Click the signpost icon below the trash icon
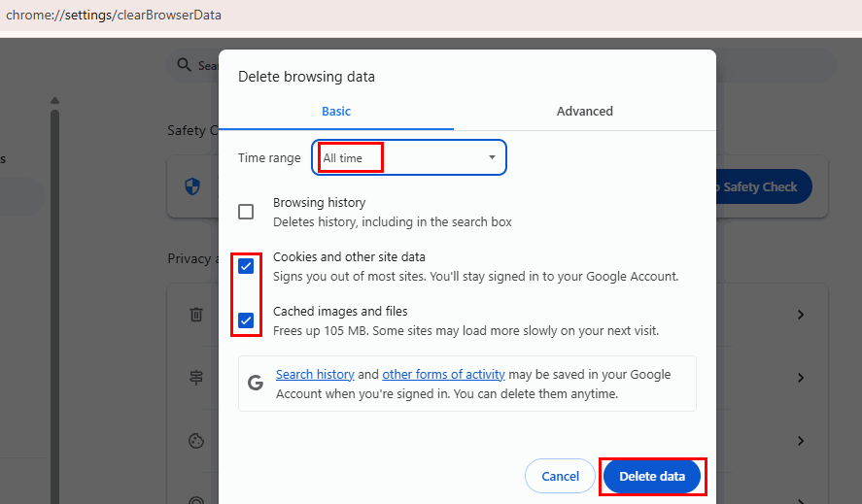The width and height of the screenshot is (862, 504). click(196, 378)
